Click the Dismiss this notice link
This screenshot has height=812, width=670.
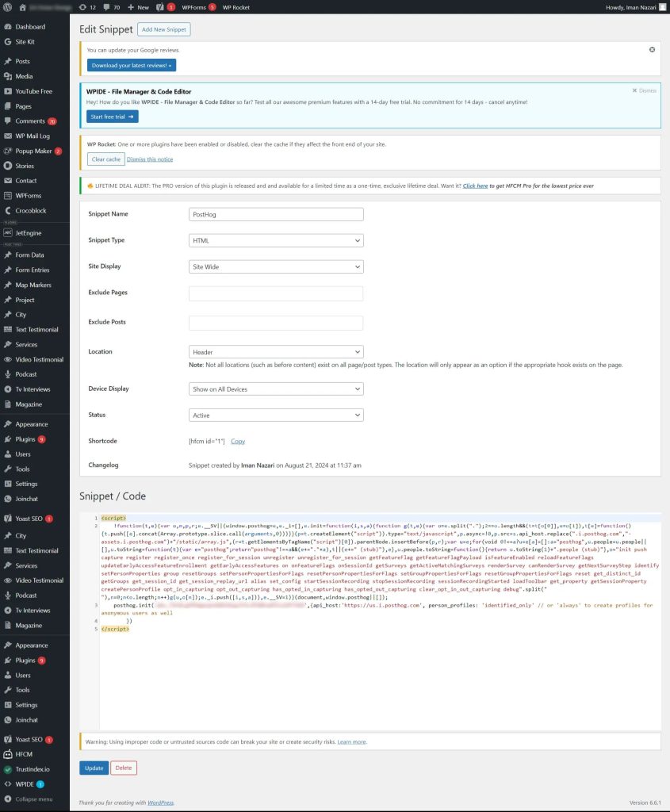[150, 159]
